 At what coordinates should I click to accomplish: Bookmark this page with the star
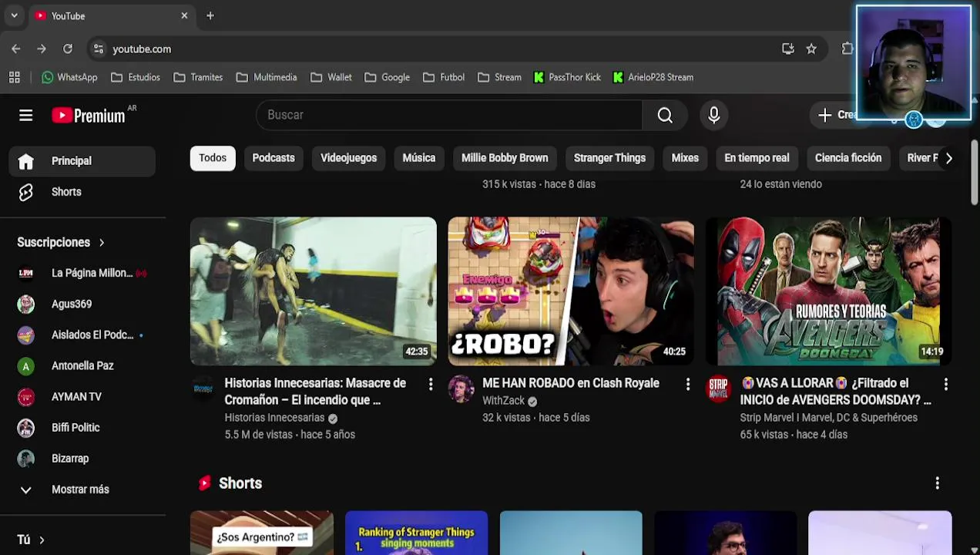click(811, 49)
